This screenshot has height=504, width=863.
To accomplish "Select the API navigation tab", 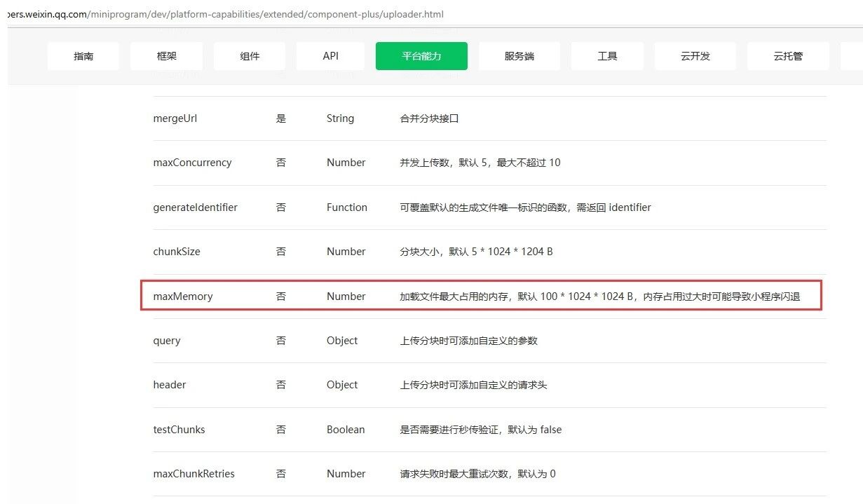I will (x=330, y=56).
